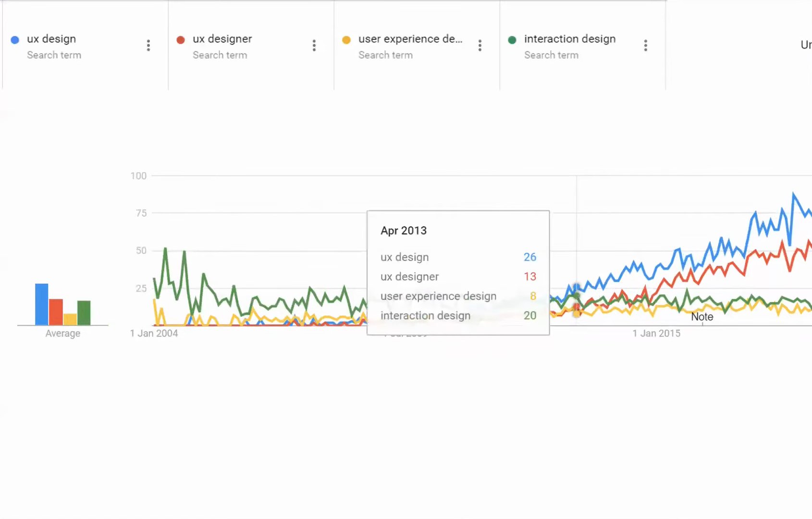812x519 pixels.
Task: Click ux design value 26 in tooltip
Action: [x=530, y=257]
